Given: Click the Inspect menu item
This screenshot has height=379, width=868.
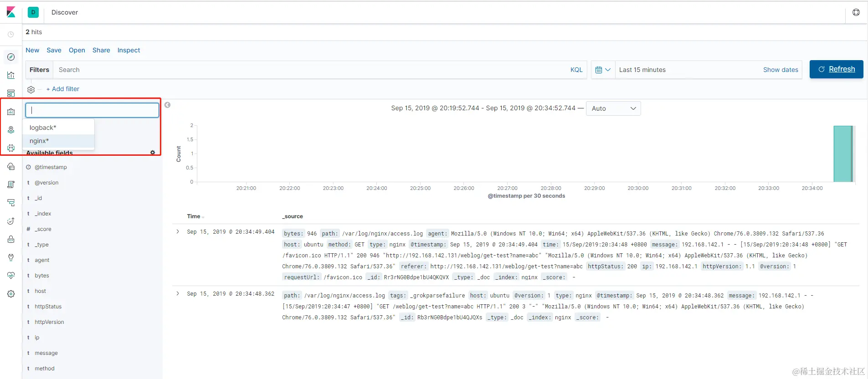Looking at the screenshot, I should click(x=129, y=50).
